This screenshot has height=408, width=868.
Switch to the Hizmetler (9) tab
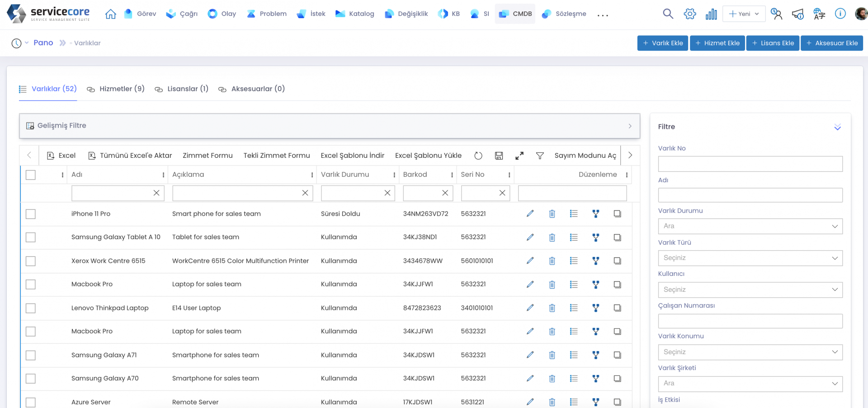tap(116, 89)
